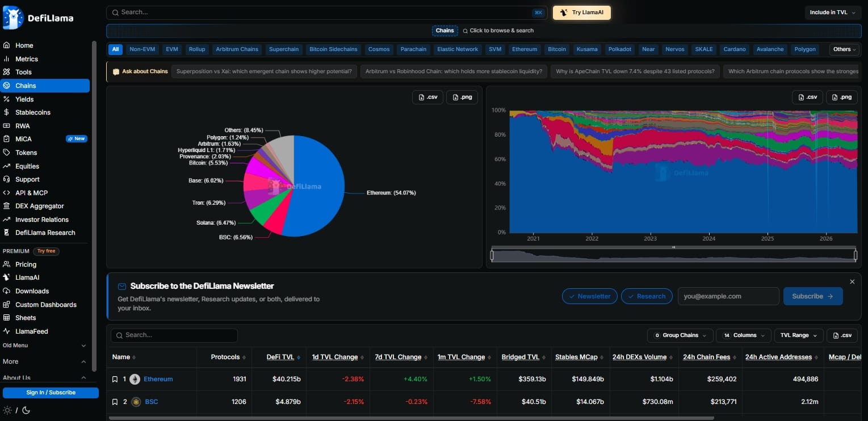This screenshot has height=421, width=868.
Task: Focus the newsletter email input field
Action: pyautogui.click(x=728, y=296)
